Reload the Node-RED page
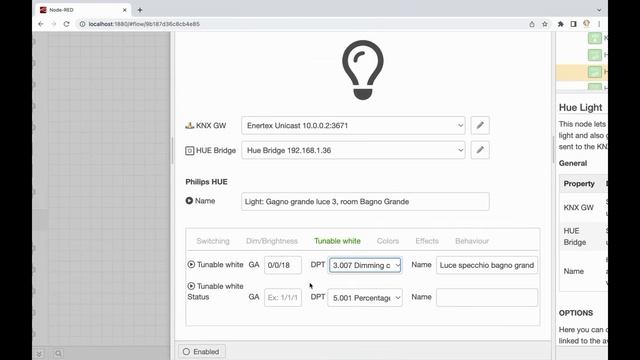The image size is (640, 360). (x=67, y=24)
